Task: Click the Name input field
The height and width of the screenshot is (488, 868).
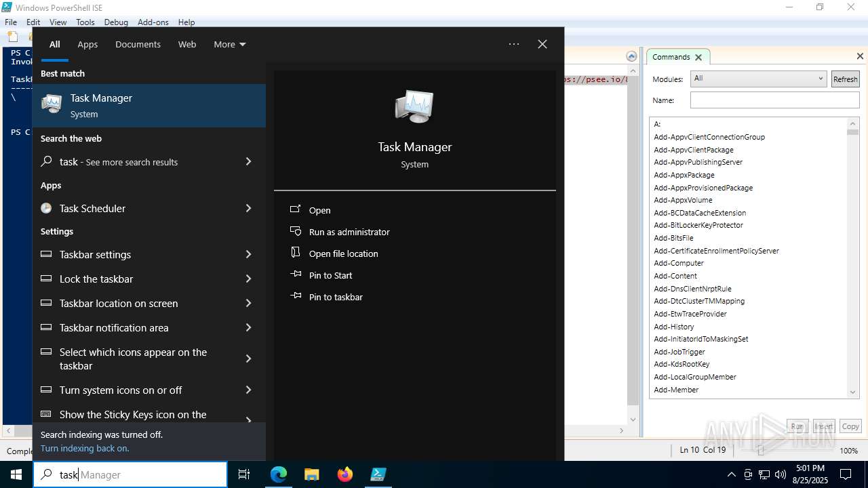Action: 774,100
